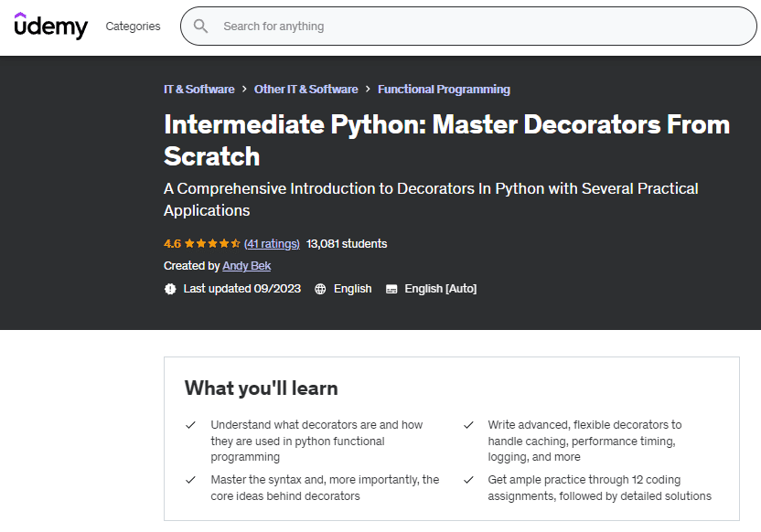This screenshot has width=761, height=532.
Task: Click the search magnifier icon
Action: click(201, 27)
